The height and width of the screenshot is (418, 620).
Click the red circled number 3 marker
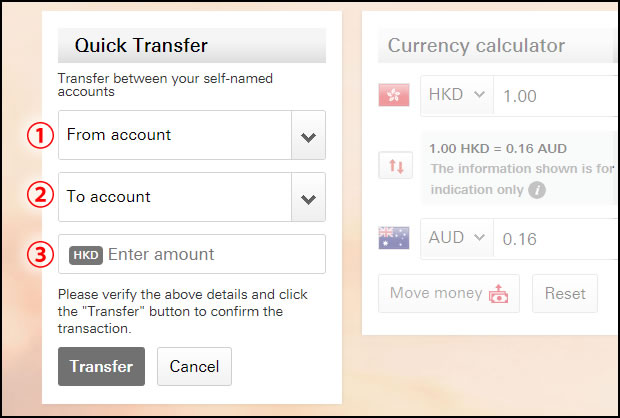click(x=40, y=255)
